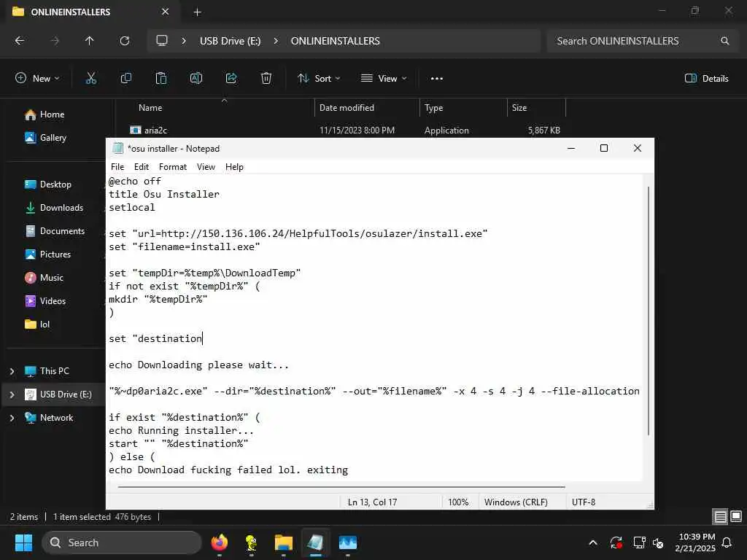The image size is (747, 560).
Task: Show hidden system tray icons
Action: pyautogui.click(x=593, y=542)
